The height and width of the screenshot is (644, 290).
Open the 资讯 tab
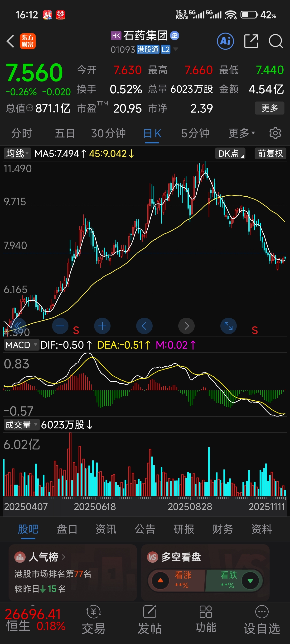point(106,529)
